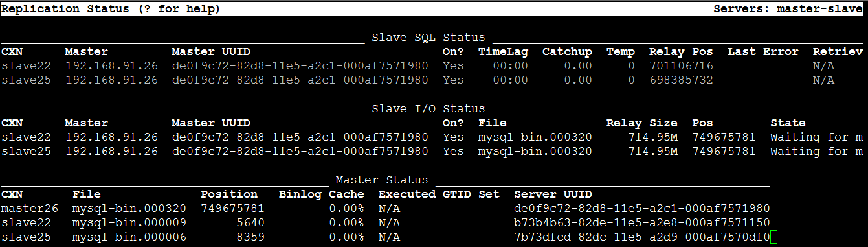Click the Slave I/O Status section heading
868x247 pixels.
(x=428, y=109)
